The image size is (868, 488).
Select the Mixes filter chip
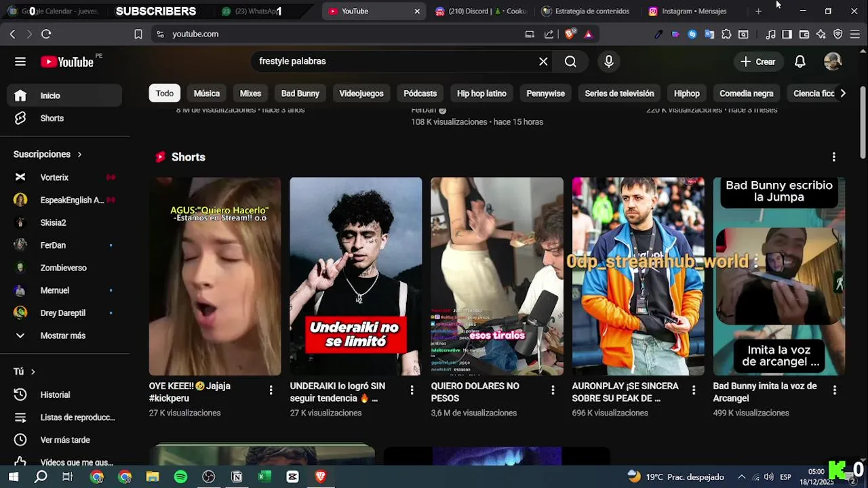pos(250,94)
